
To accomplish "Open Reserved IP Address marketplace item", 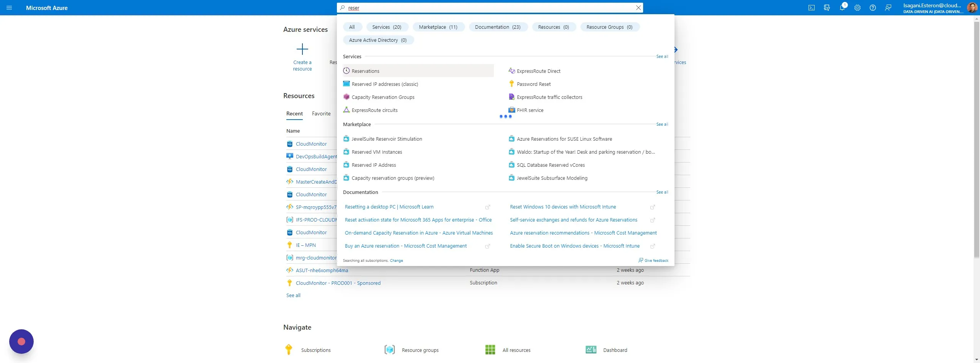I will (x=370, y=165).
